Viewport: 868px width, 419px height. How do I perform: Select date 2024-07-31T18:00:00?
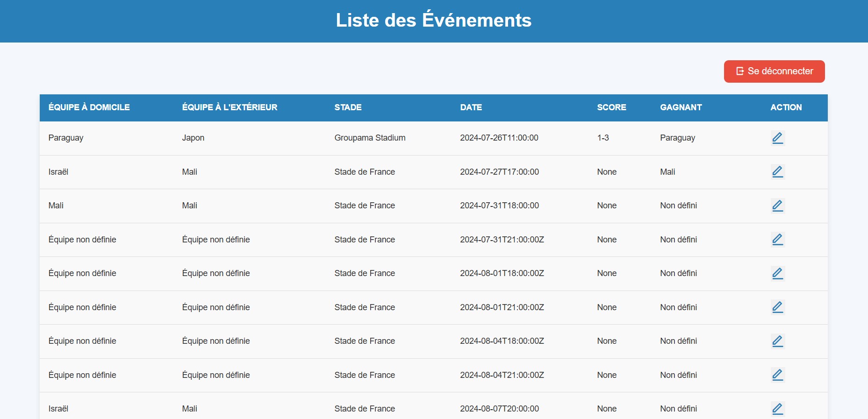[499, 206]
